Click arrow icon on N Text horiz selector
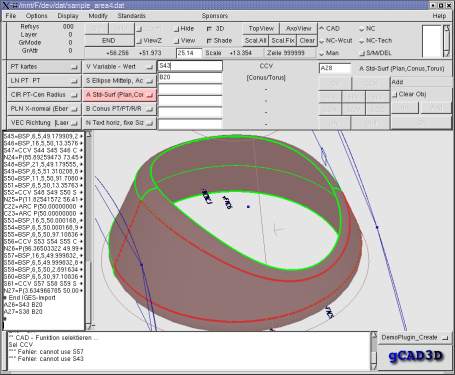455x375 pixels. click(x=149, y=123)
